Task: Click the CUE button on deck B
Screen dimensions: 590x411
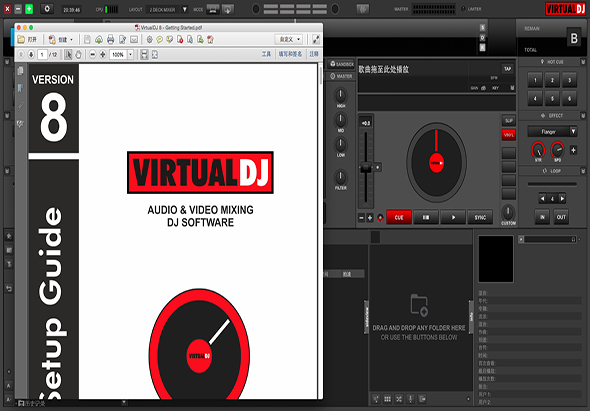Action: tap(399, 217)
